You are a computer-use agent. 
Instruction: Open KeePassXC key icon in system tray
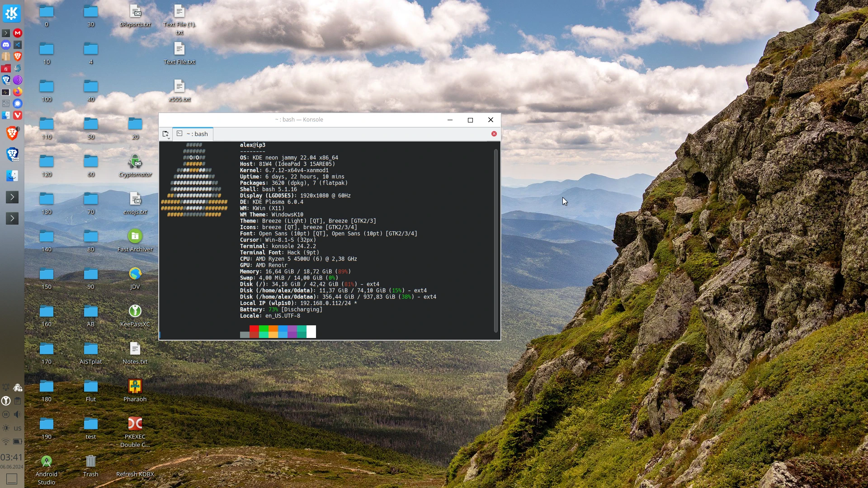(6, 401)
